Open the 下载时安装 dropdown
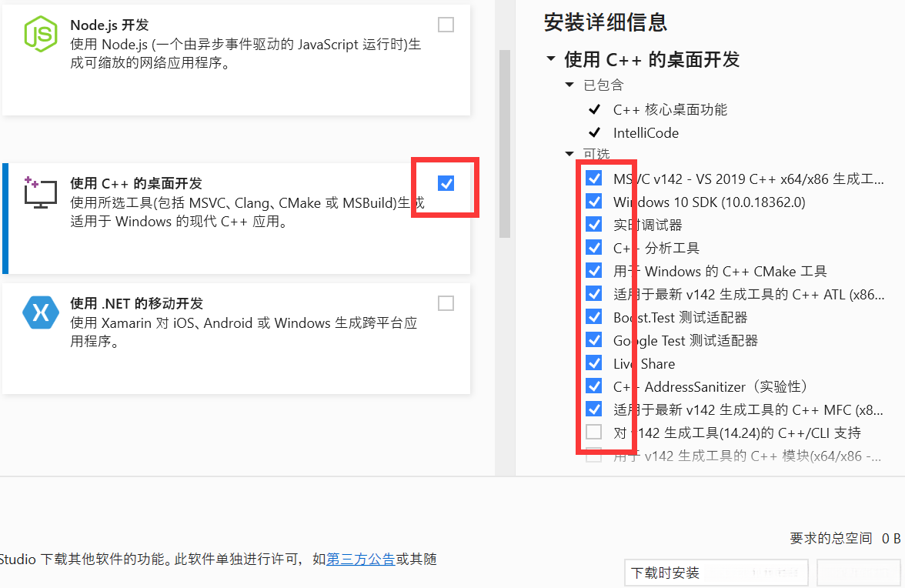This screenshot has width=905, height=588. [716, 573]
